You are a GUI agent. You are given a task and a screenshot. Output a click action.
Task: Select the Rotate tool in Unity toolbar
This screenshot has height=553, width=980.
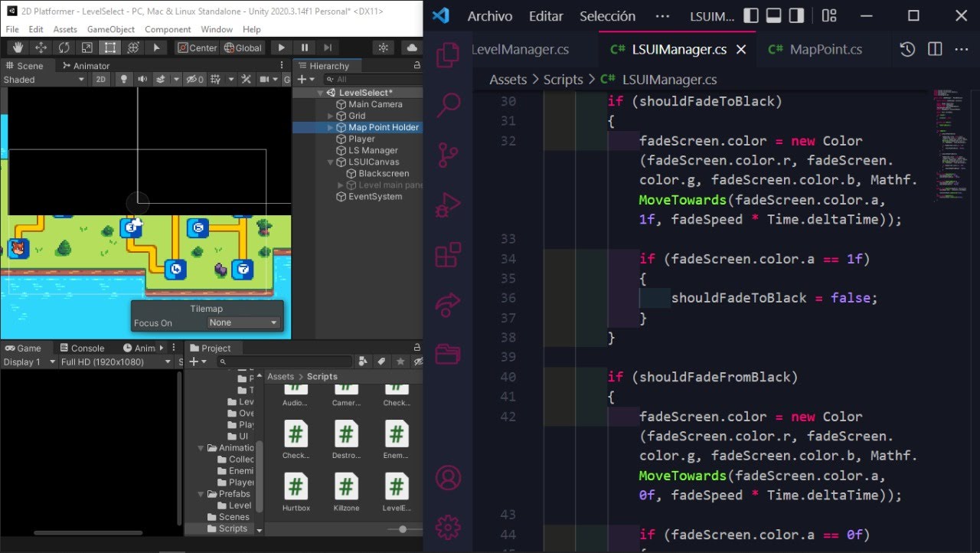pyautogui.click(x=64, y=47)
